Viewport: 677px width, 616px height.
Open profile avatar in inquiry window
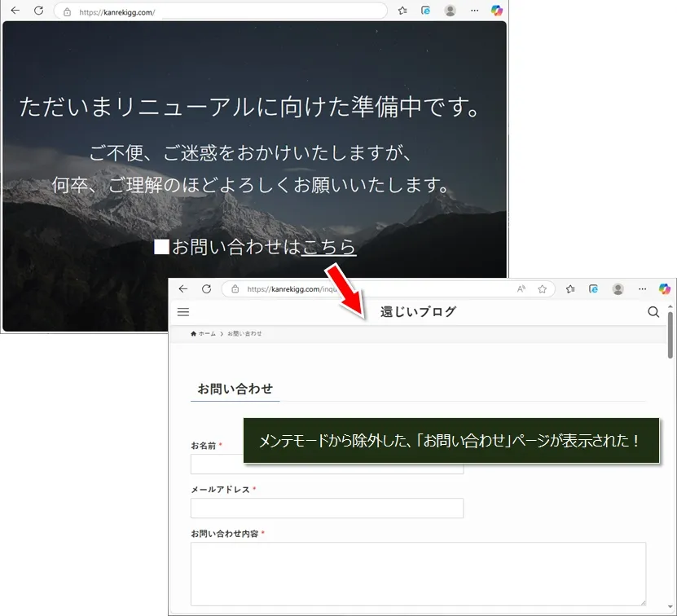[x=618, y=289]
